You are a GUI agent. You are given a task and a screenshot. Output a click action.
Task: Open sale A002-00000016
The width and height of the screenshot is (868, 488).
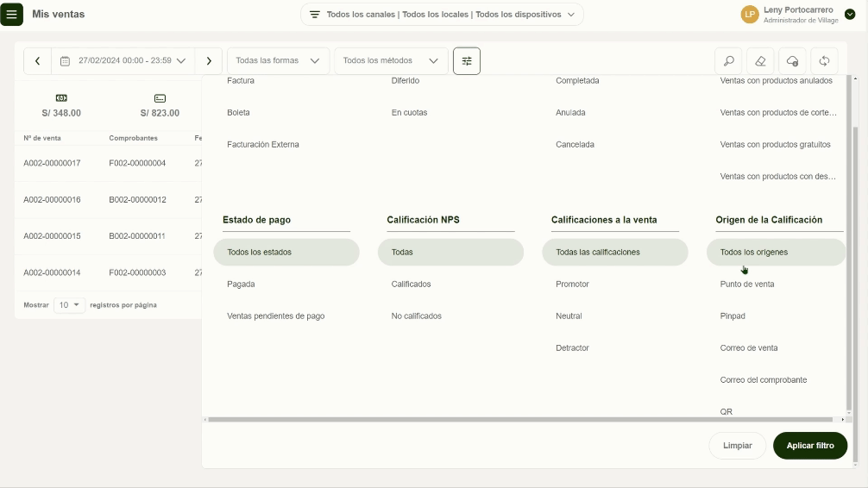[52, 200]
